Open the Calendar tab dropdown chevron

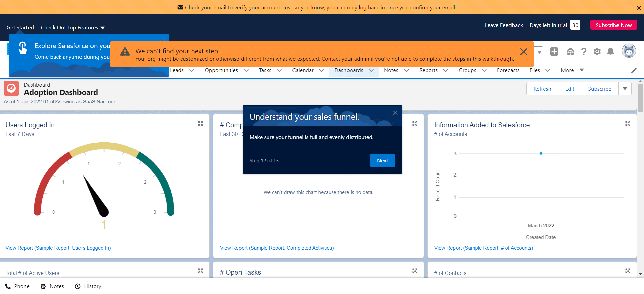tap(321, 70)
